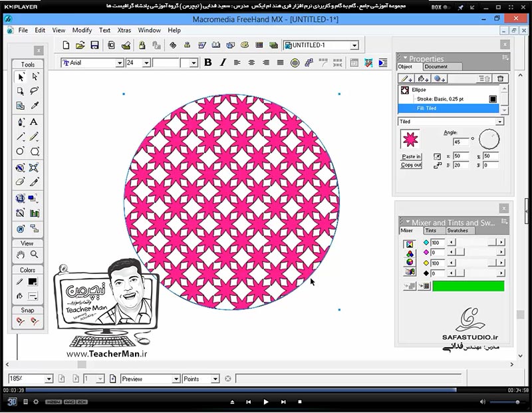This screenshot has height=413, width=532.
Task: Select the Knife tool
Action: coord(34,182)
